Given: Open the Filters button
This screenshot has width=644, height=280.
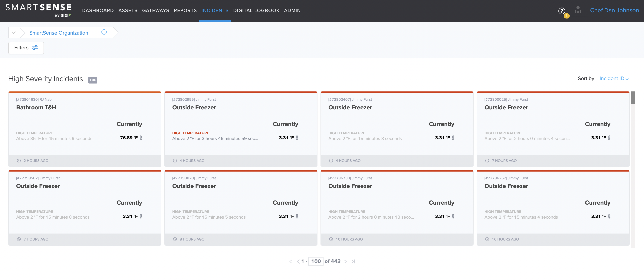Looking at the screenshot, I should [x=26, y=48].
